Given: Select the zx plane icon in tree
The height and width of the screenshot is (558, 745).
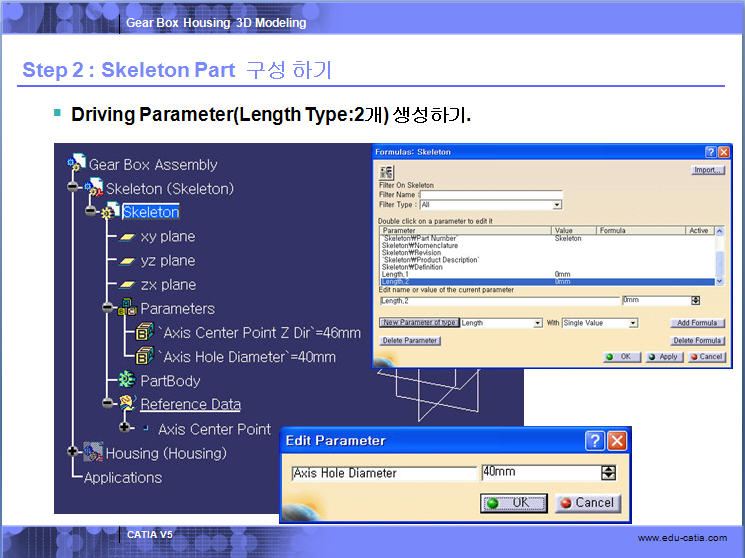Looking at the screenshot, I should coord(127,285).
